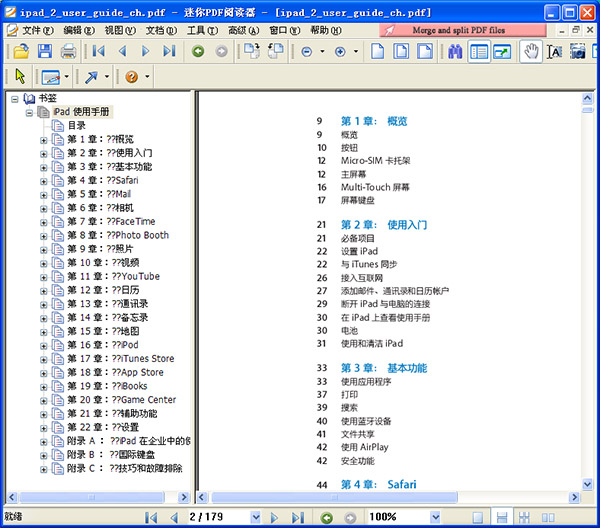This screenshot has height=528, width=600.
Task: Open a PDF file with the folder icon
Action: [x=21, y=51]
